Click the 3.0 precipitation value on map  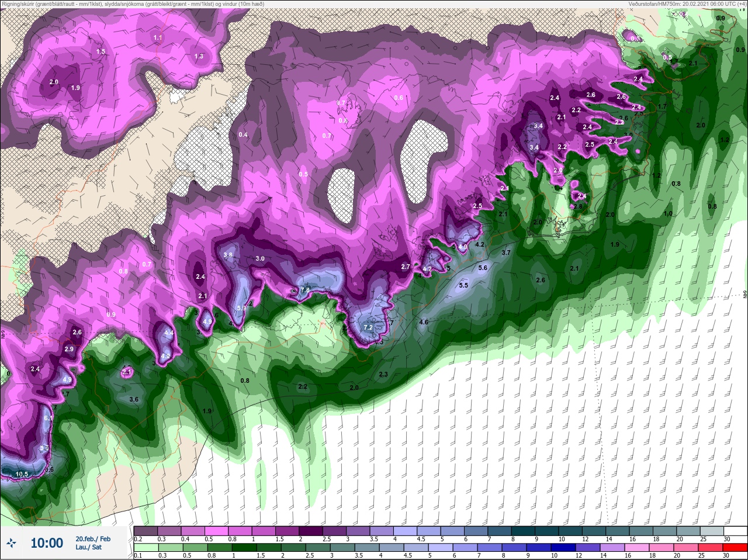pos(260,258)
